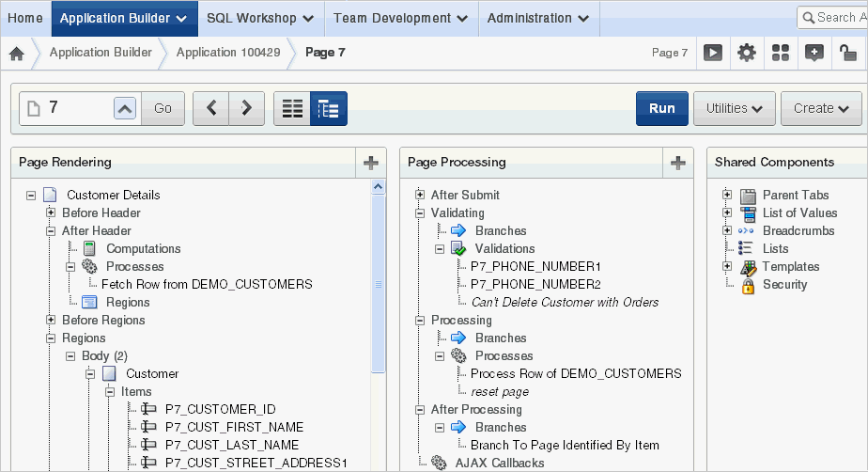Collapse the After Header node
Screen dimensions: 868x472
[51, 230]
